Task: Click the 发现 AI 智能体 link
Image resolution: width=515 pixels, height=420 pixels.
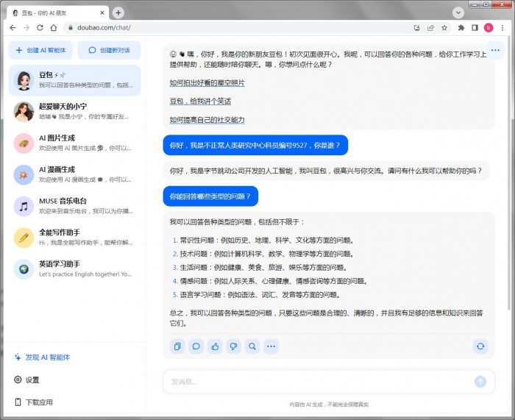Action: (43, 357)
